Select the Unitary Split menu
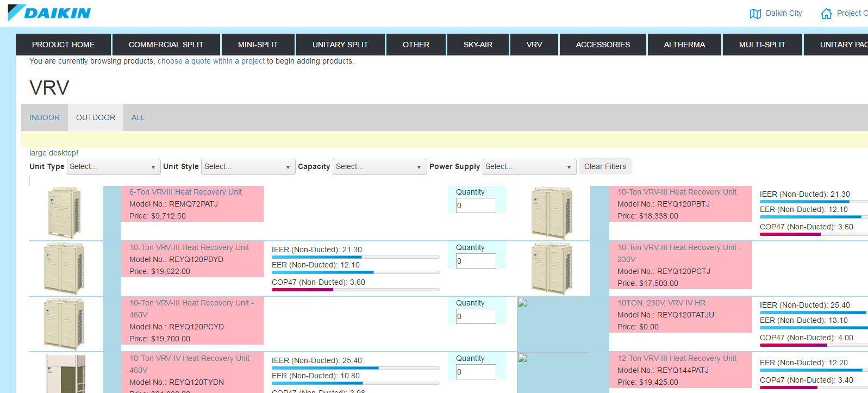The image size is (868, 393). (x=340, y=45)
